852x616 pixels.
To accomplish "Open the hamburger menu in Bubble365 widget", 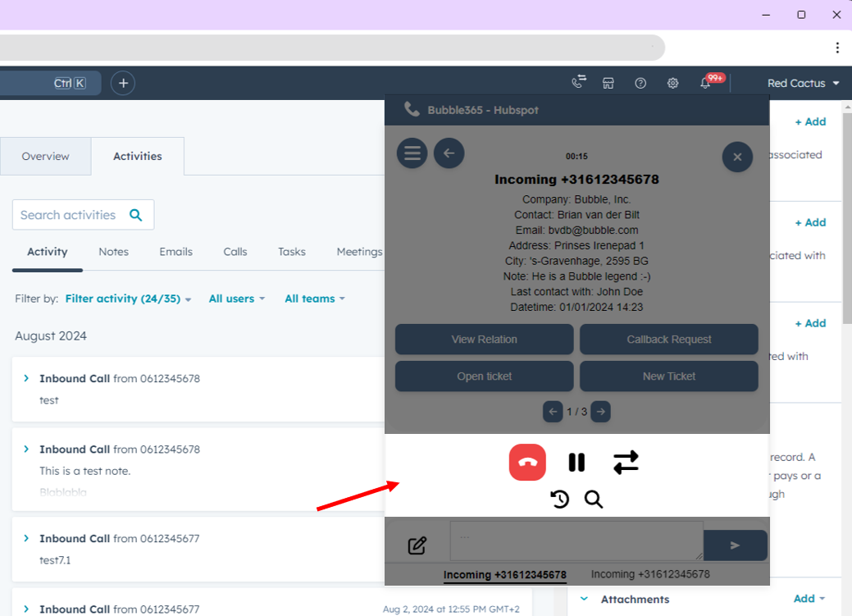I will tap(412, 153).
